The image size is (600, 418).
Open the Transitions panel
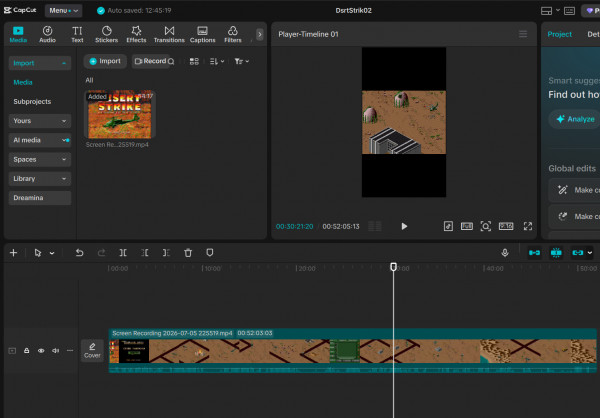tap(169, 34)
